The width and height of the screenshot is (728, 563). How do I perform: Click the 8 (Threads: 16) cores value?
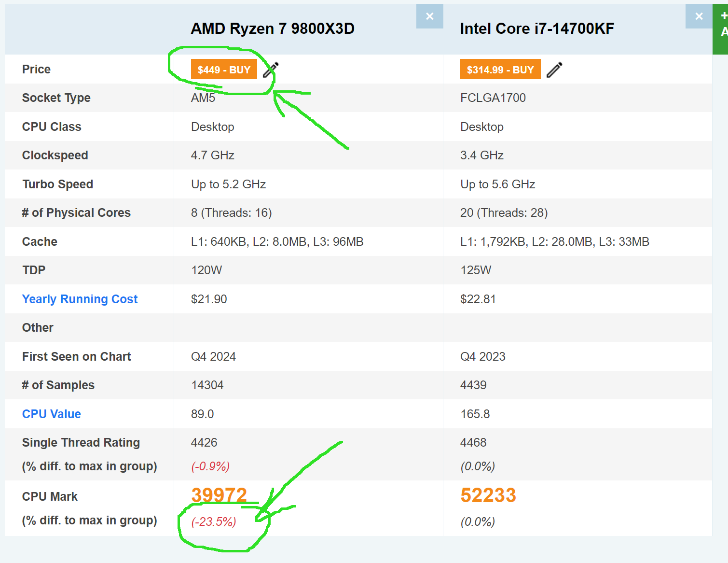[x=232, y=212]
